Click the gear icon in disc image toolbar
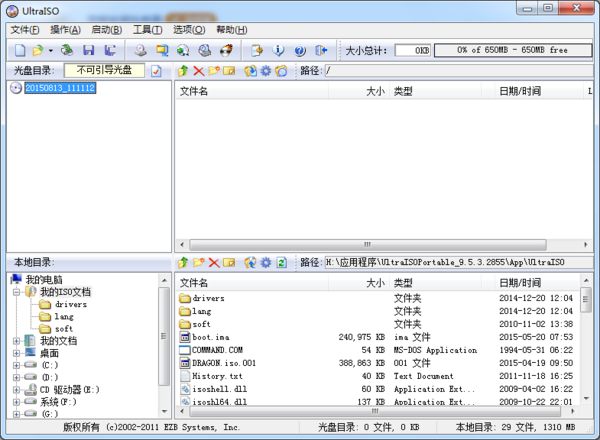This screenshot has height=440, width=600. pyautogui.click(x=266, y=71)
